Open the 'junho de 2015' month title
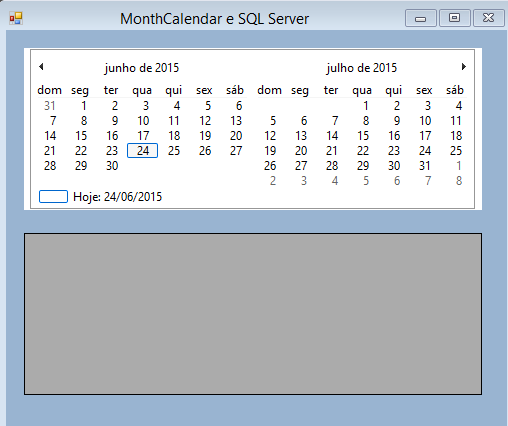Viewport: 508px width, 426px height. (142, 68)
